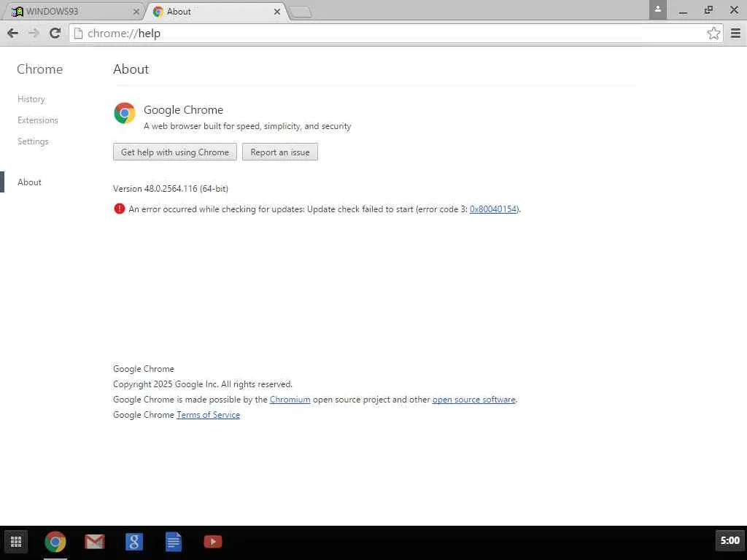The height and width of the screenshot is (560, 747).
Task: Open the Chrome hamburger menu
Action: pyautogui.click(x=735, y=33)
